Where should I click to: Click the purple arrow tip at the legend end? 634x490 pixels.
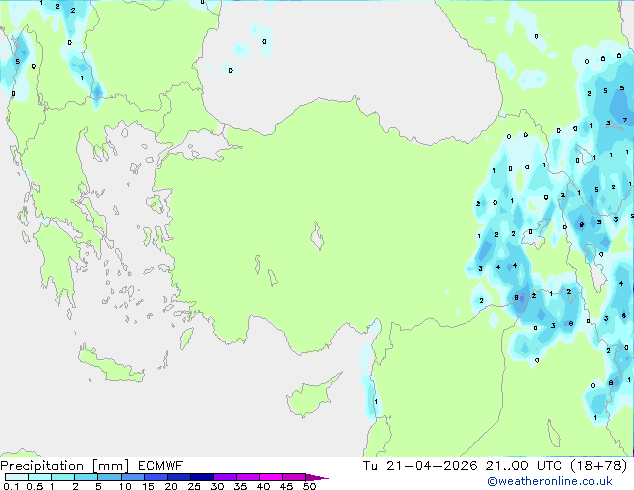coord(317,477)
